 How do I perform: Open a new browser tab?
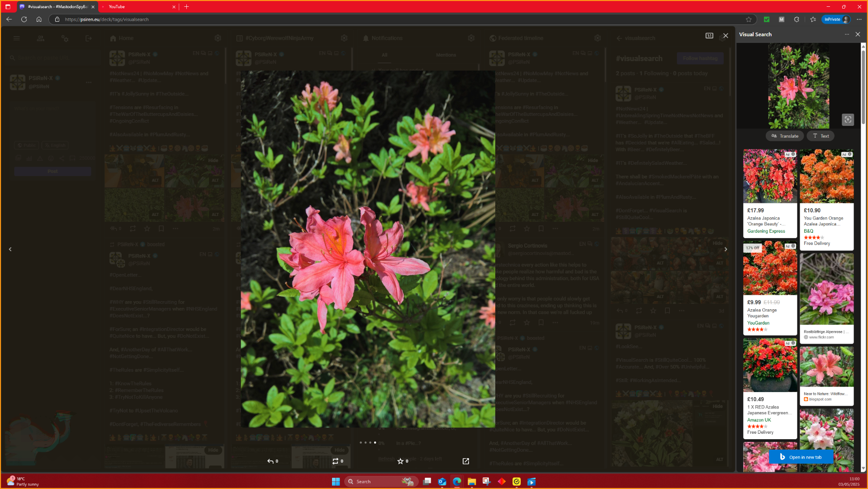coord(186,7)
